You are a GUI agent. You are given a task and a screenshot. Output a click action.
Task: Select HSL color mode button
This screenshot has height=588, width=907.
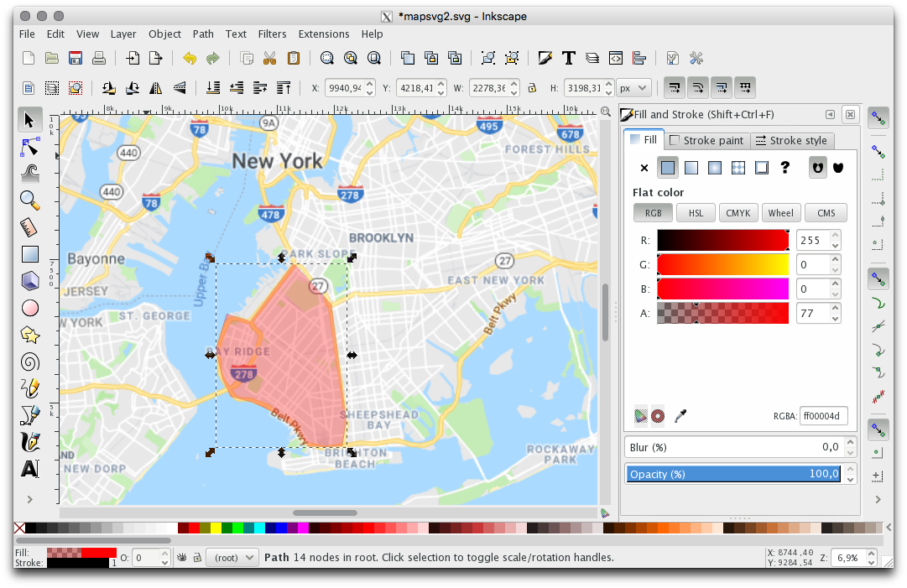point(696,213)
